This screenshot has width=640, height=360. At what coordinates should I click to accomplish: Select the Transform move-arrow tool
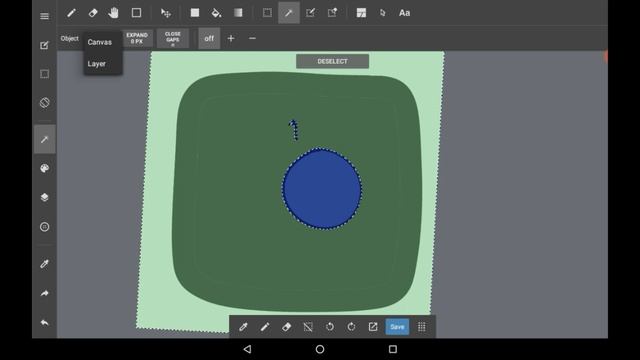(166, 13)
